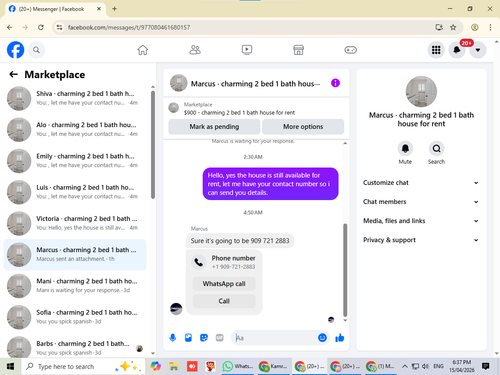The image size is (500, 375).
Task: Go to the Home feed icon
Action: point(143,50)
